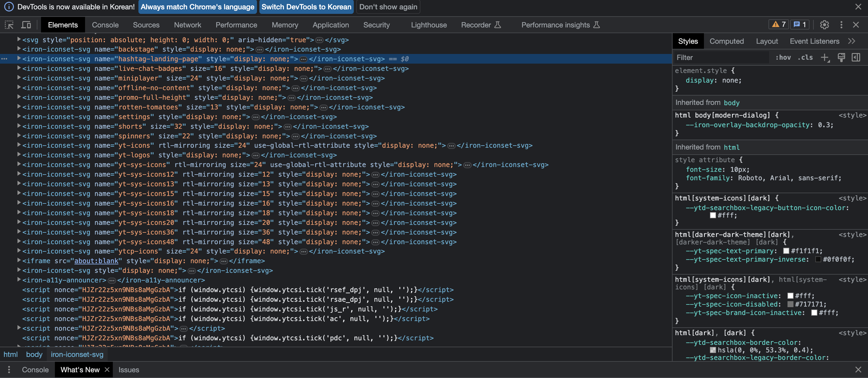
Task: Open the rendering emulation paintbrush icon
Action: 841,58
